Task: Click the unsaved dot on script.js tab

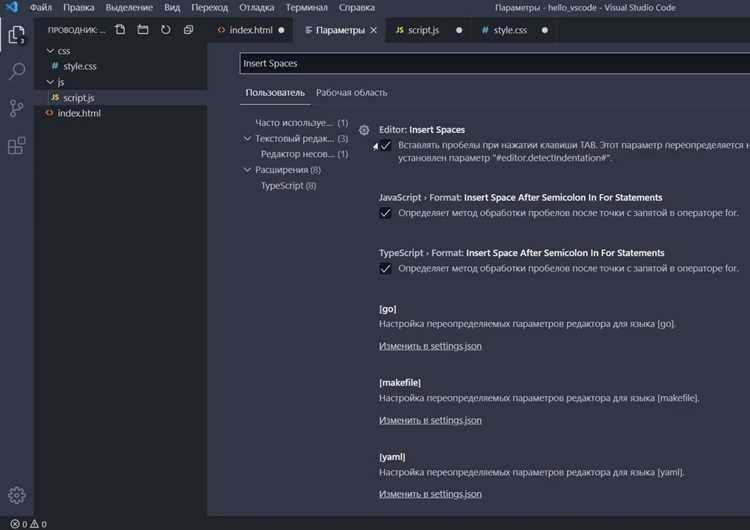Action: [x=459, y=30]
